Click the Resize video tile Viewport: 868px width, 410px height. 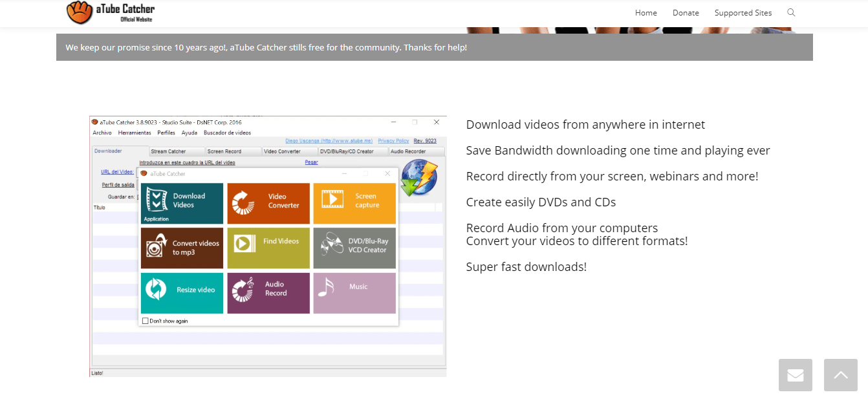coord(182,293)
